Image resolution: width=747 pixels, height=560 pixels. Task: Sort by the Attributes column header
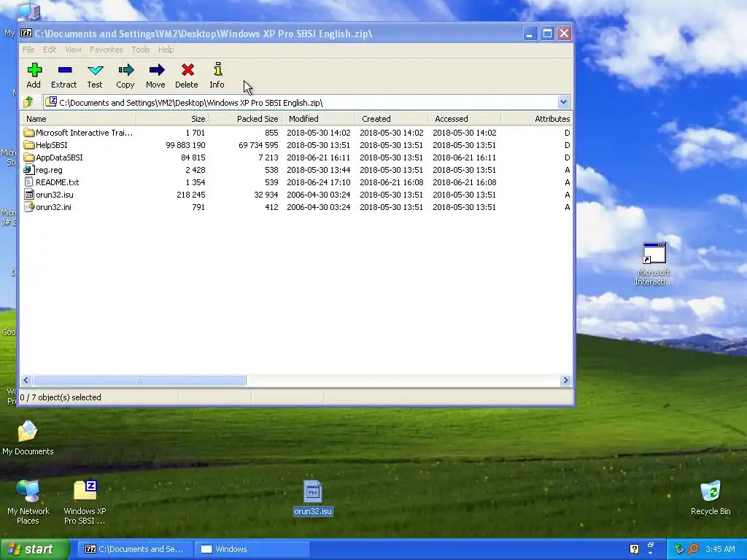pos(537,119)
